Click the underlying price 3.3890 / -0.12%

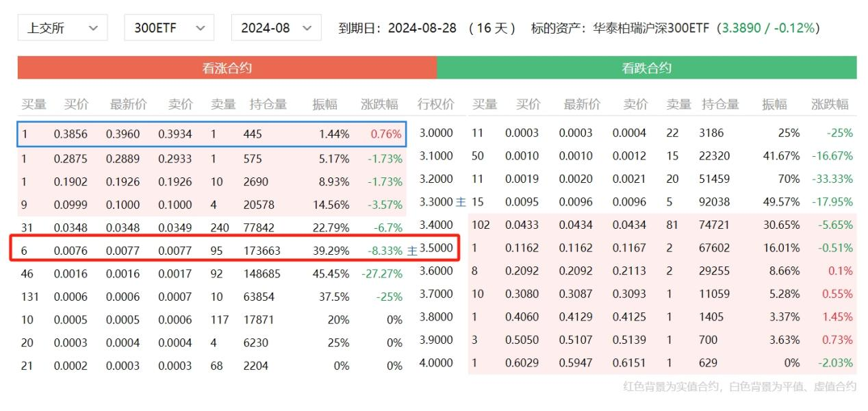click(768, 28)
